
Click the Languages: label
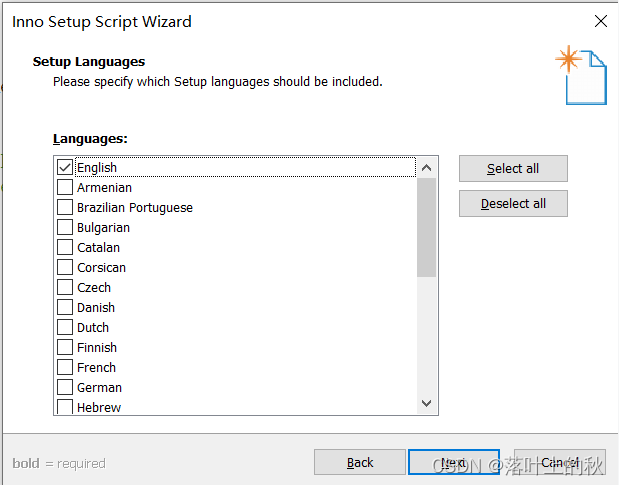tap(90, 139)
